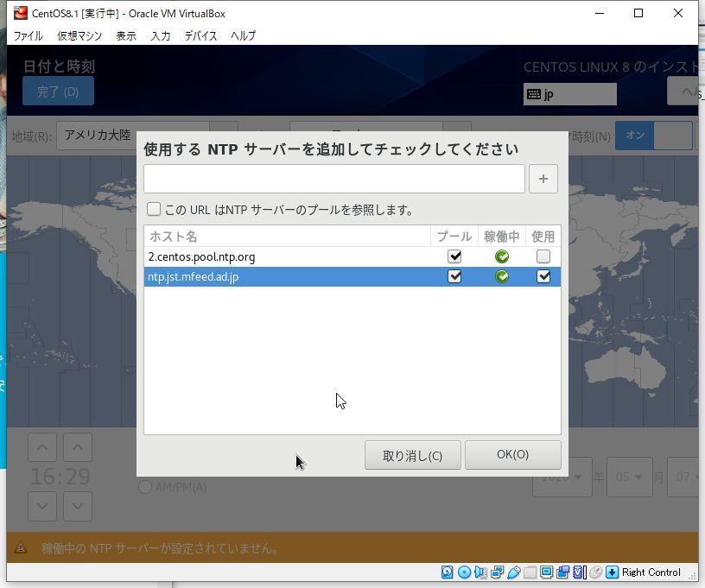705x588 pixels.
Task: Click the hard disk activity status icon
Action: [x=447, y=572]
